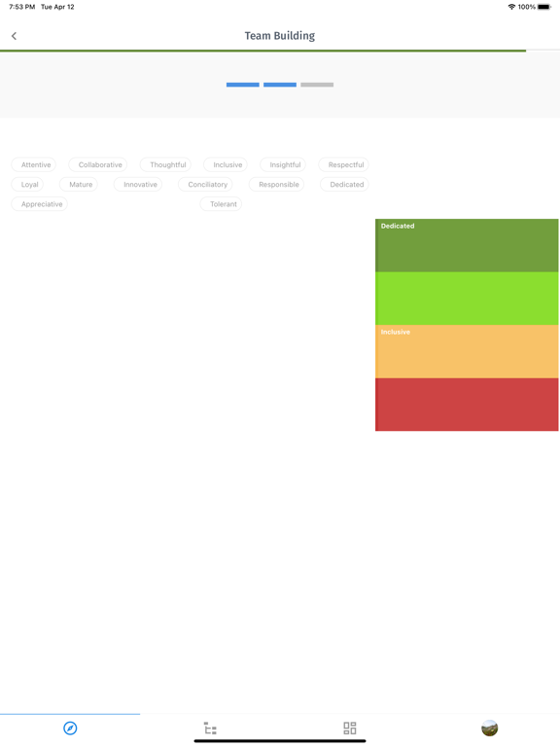Select the Conciliatory trait chip

(205, 185)
